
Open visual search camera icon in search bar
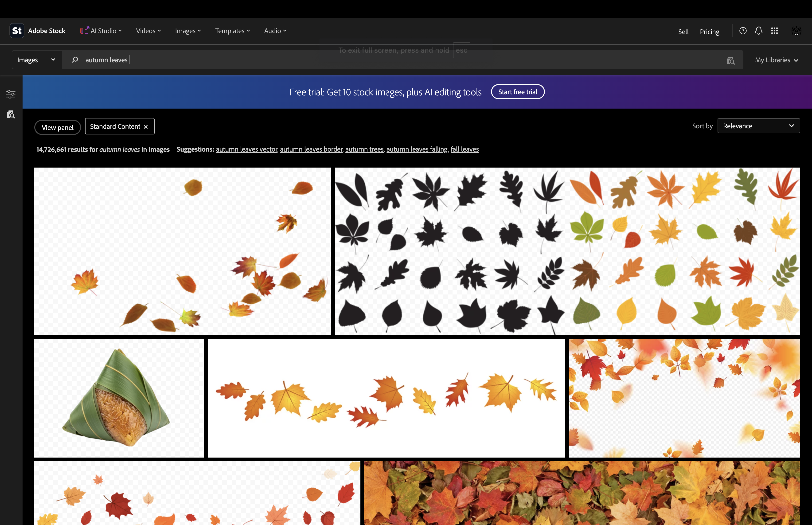click(x=730, y=60)
